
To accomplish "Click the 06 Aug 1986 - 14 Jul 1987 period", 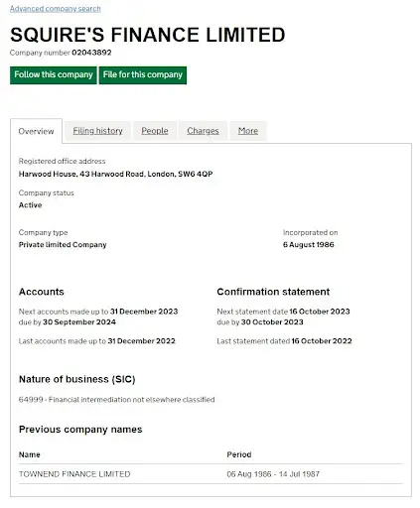I will pos(273,474).
